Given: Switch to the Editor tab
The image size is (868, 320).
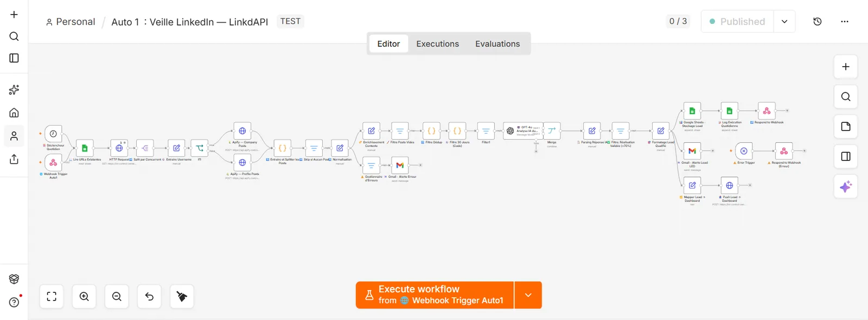Looking at the screenshot, I should (388, 44).
